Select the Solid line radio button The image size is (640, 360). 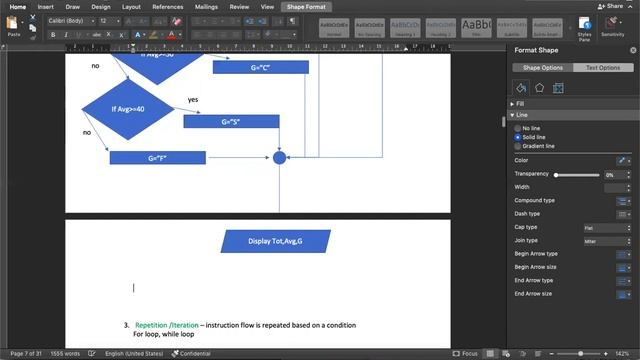point(518,137)
